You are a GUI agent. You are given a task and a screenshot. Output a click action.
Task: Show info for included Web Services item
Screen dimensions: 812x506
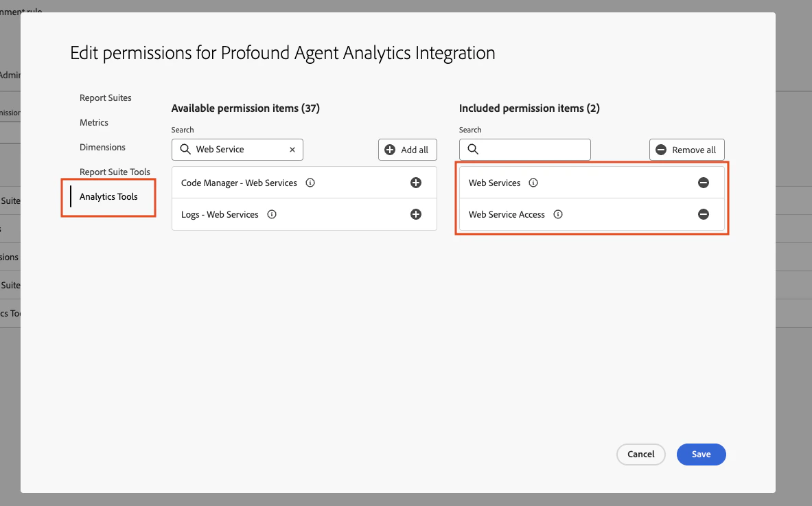tap(533, 183)
